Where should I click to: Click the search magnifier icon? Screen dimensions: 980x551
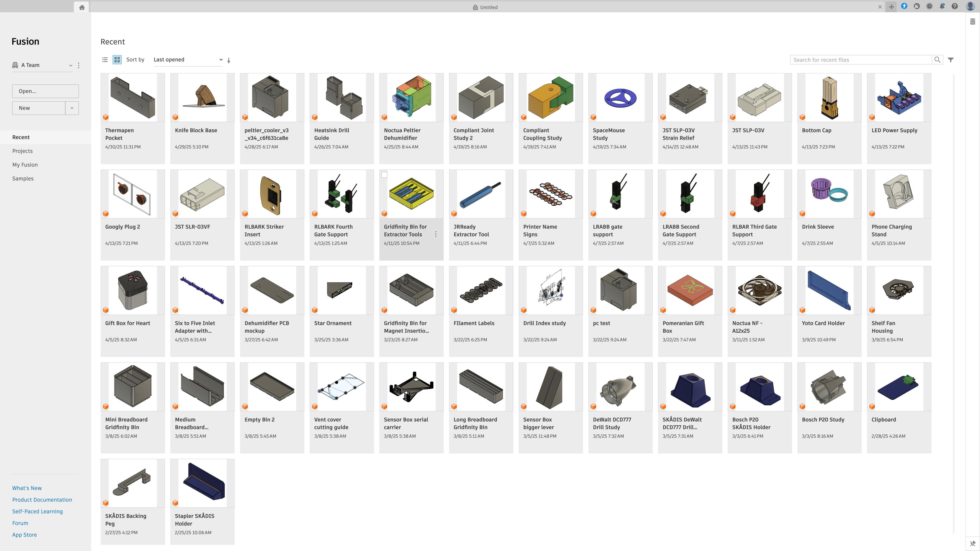click(937, 60)
